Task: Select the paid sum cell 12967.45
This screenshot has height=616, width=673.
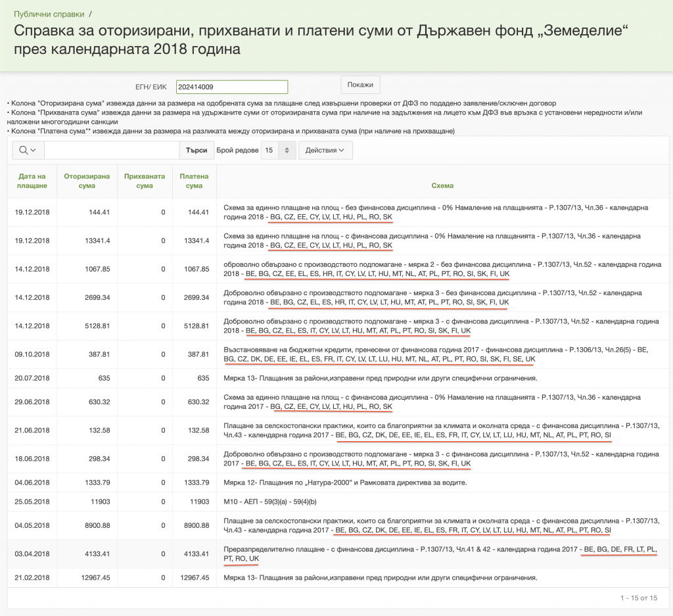Action: (x=194, y=578)
